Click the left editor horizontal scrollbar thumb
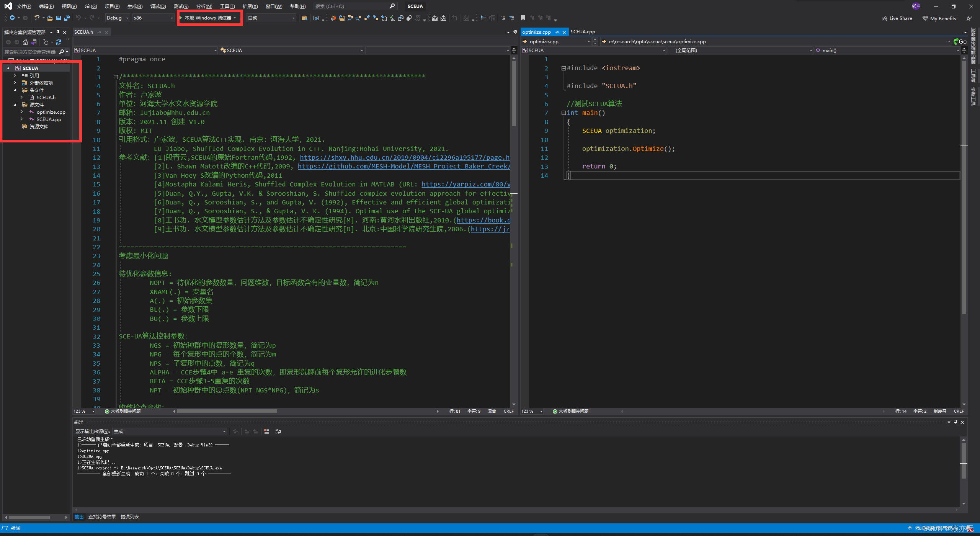980x536 pixels. coord(227,411)
